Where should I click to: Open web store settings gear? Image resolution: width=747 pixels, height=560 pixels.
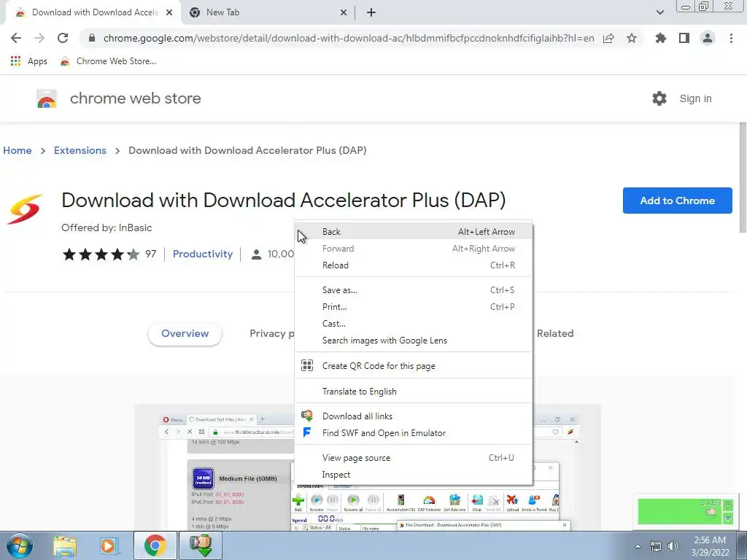[659, 98]
